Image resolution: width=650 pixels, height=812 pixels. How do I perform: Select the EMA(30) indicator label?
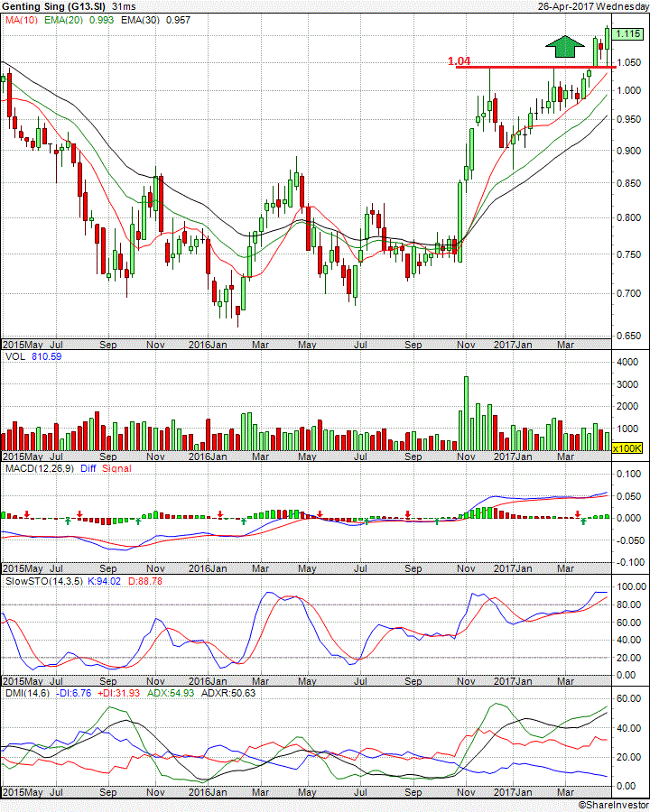(140, 20)
